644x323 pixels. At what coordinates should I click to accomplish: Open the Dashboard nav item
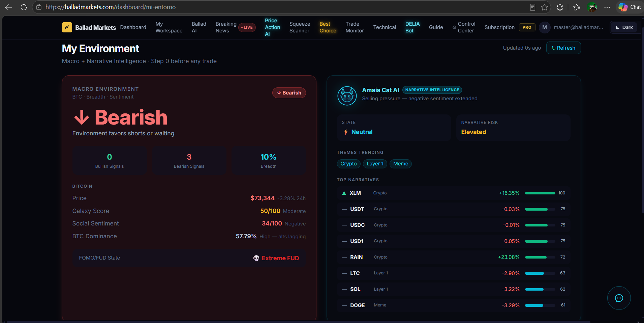coord(133,27)
